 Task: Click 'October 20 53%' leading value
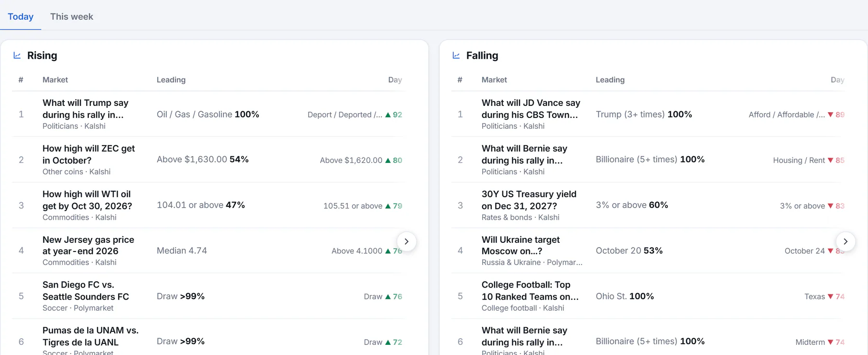pyautogui.click(x=629, y=250)
